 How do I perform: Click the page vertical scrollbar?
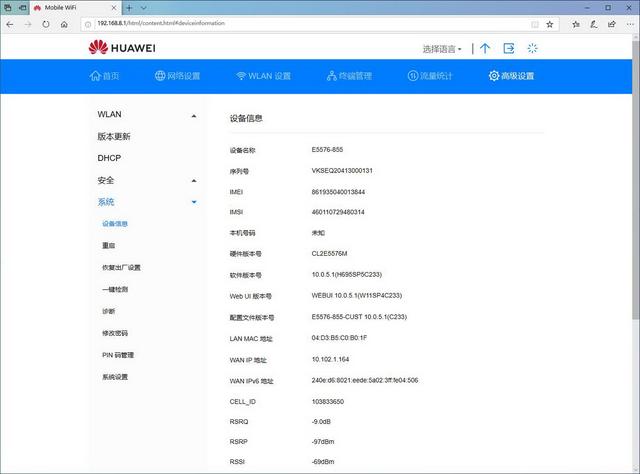[636, 180]
